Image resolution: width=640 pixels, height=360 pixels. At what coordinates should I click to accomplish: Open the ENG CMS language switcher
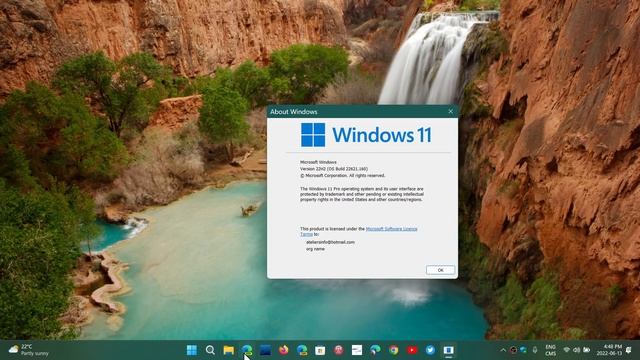coord(551,350)
